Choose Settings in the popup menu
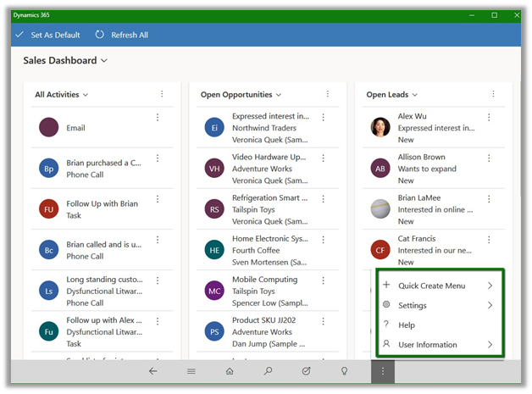The width and height of the screenshot is (532, 394). click(x=413, y=306)
